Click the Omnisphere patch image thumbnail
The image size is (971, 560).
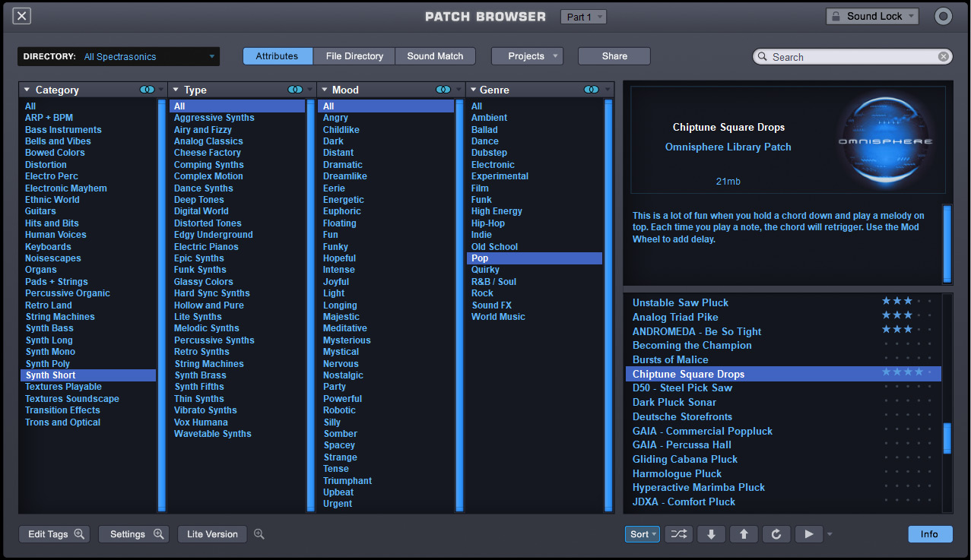coord(885,142)
